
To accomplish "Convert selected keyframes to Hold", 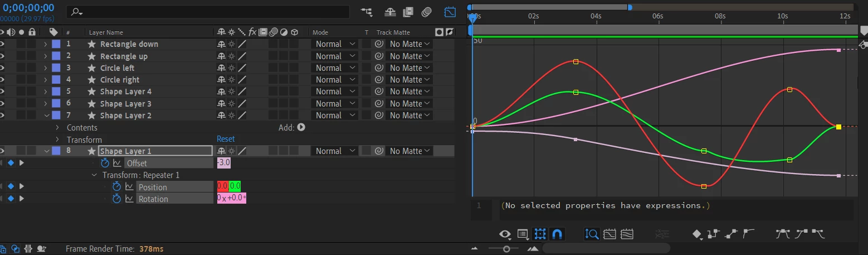I will pos(714,234).
